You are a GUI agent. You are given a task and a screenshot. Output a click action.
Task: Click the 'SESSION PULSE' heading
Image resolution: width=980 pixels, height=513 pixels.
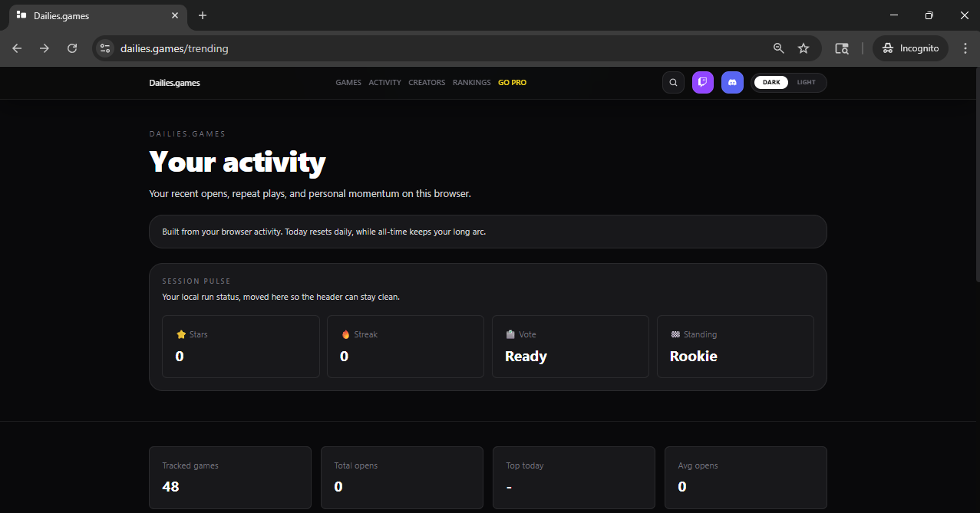pyautogui.click(x=196, y=281)
